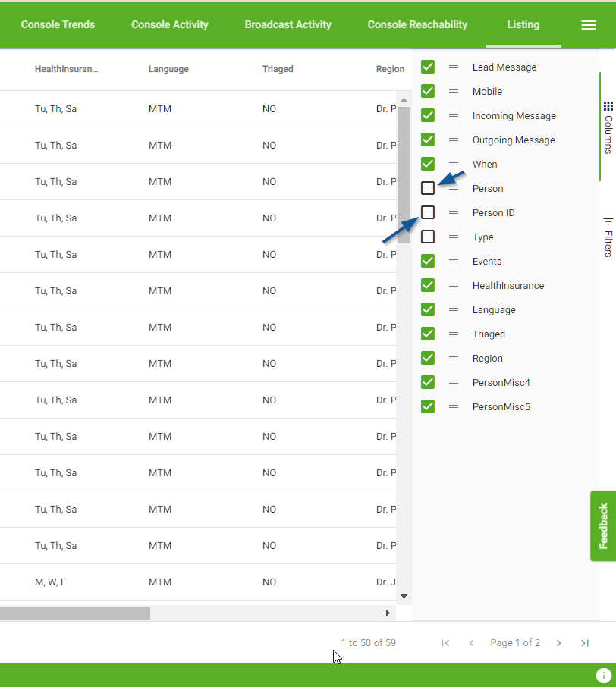Screen dimensions: 616x687
Task: Sort by HealthInsurance column header
Action: [x=67, y=69]
